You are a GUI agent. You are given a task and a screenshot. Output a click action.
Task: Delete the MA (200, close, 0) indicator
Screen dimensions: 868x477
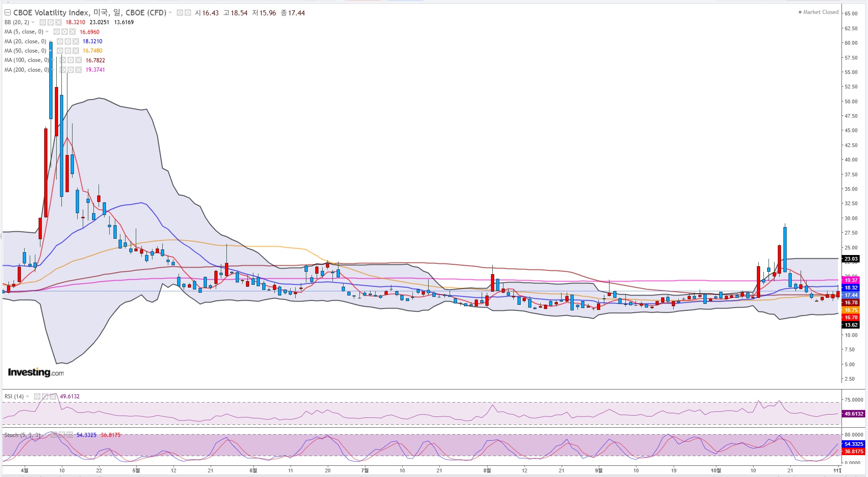point(79,70)
